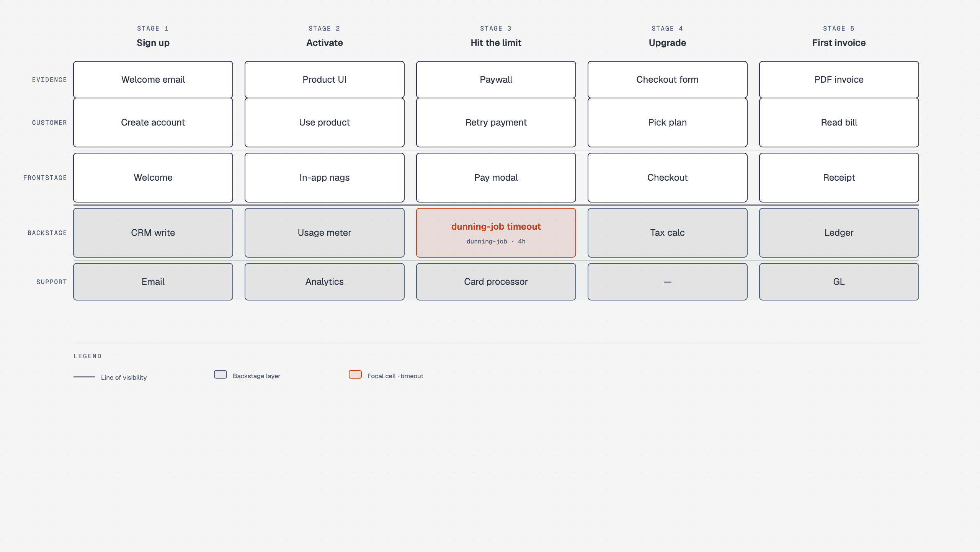Image resolution: width=980 pixels, height=552 pixels.
Task: Select the empty dash support cell
Action: [x=668, y=282]
